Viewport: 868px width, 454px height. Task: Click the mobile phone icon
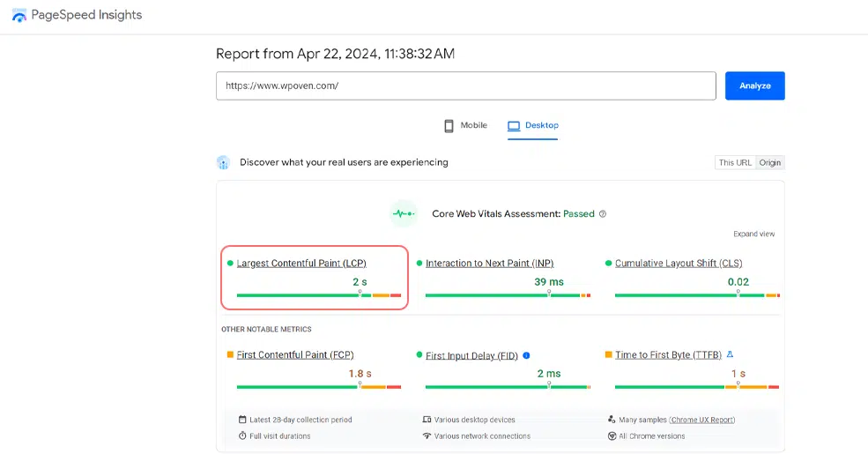coord(449,126)
